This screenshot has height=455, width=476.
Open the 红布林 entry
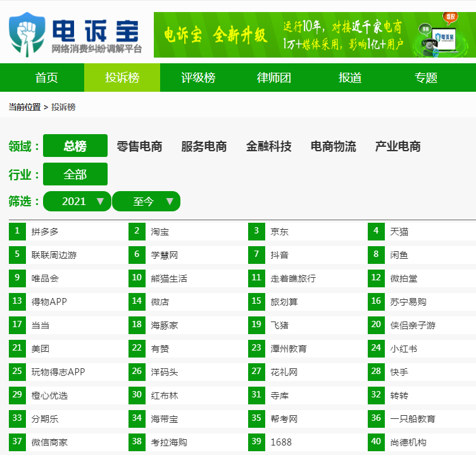(x=165, y=396)
